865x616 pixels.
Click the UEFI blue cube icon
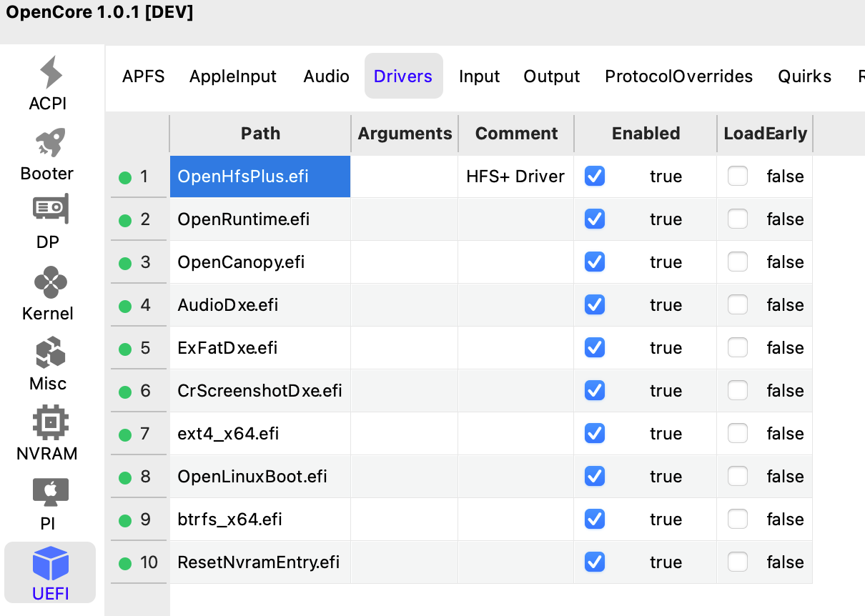coord(50,563)
